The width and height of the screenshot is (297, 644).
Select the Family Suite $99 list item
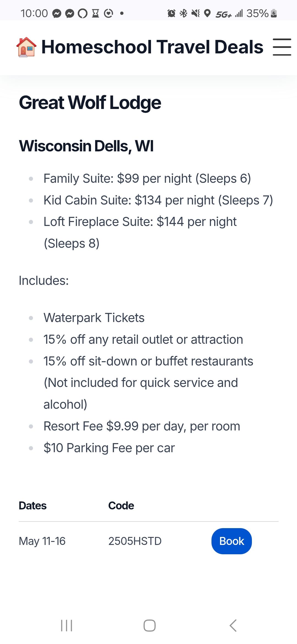147,178
